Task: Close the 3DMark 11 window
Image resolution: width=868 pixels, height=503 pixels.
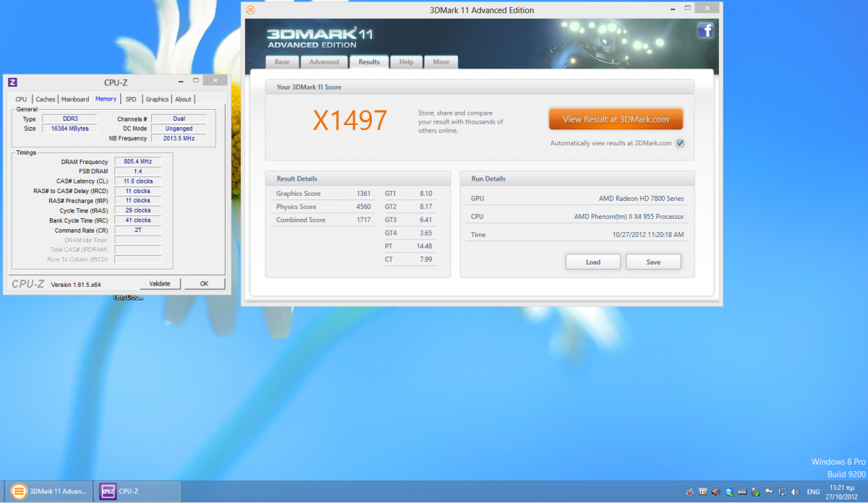Action: [706, 9]
